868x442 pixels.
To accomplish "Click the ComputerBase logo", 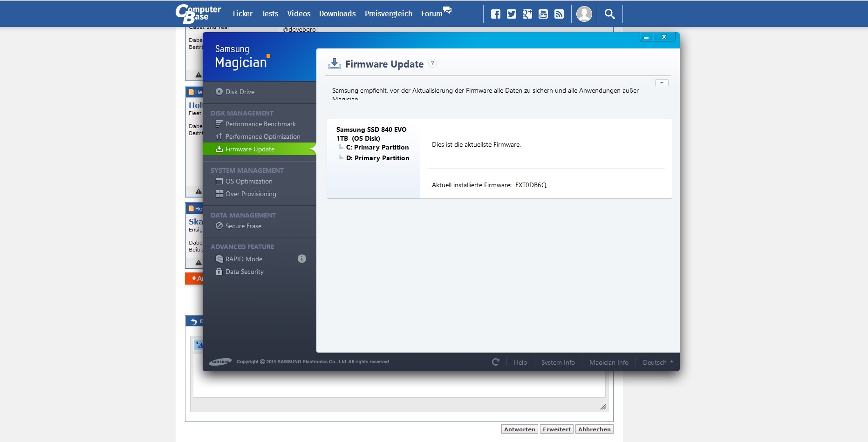I will [198, 14].
